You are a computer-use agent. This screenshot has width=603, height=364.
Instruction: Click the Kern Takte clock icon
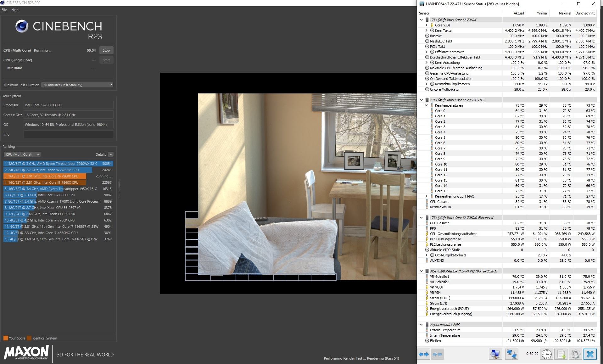pos(432,31)
